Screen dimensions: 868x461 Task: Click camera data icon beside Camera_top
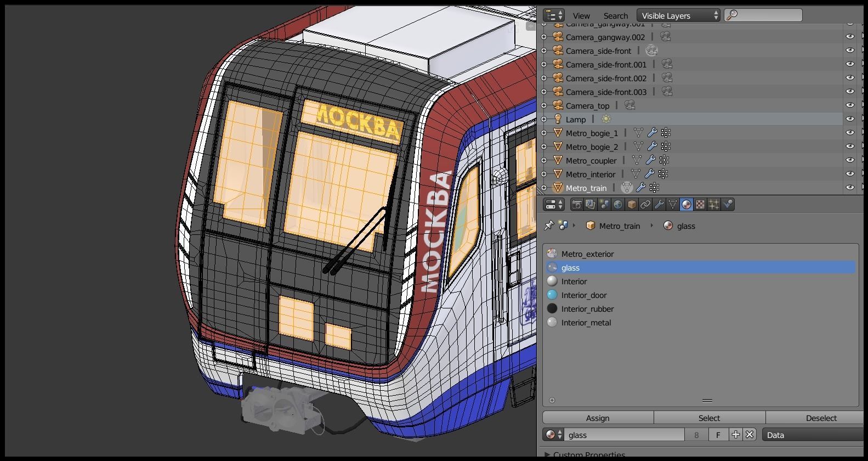click(629, 105)
